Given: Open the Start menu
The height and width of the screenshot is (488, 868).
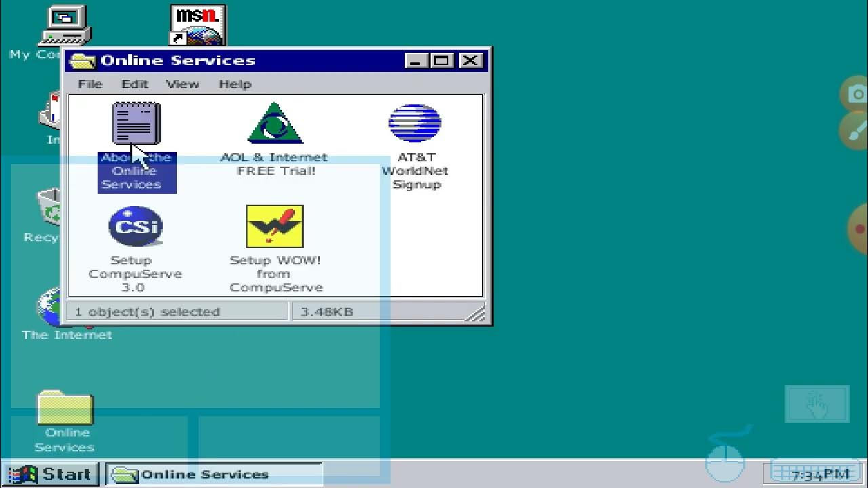Looking at the screenshot, I should [x=52, y=474].
